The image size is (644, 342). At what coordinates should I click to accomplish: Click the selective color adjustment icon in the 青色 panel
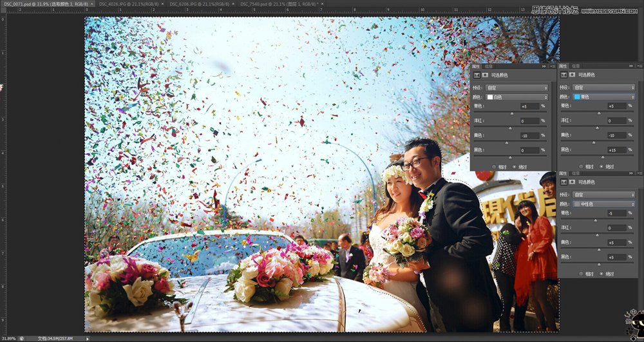coord(564,75)
